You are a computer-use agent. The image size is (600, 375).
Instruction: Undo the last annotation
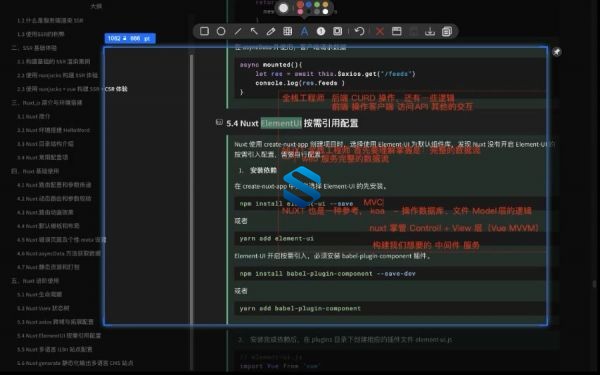pos(359,31)
